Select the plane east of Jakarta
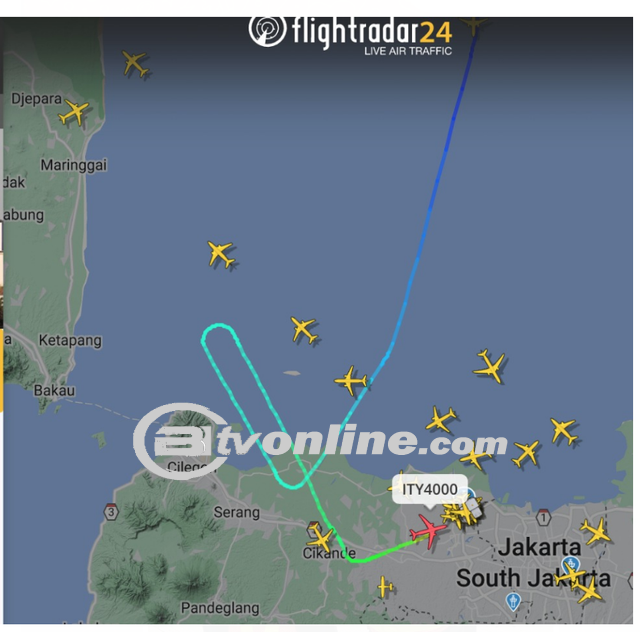This screenshot has width=640, height=632. coord(596,532)
